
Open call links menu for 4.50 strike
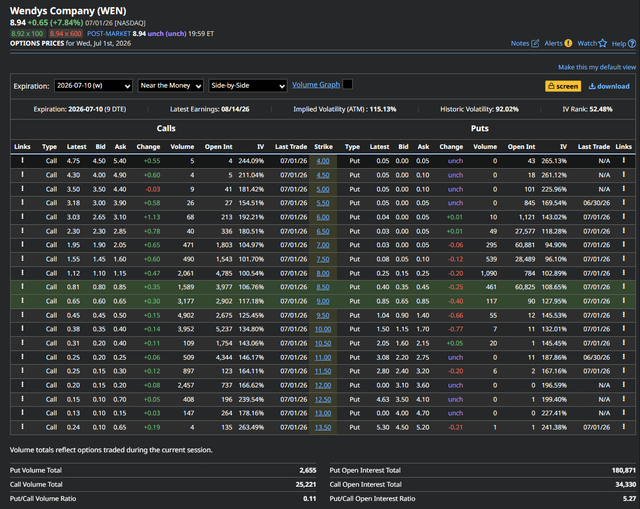point(22,175)
